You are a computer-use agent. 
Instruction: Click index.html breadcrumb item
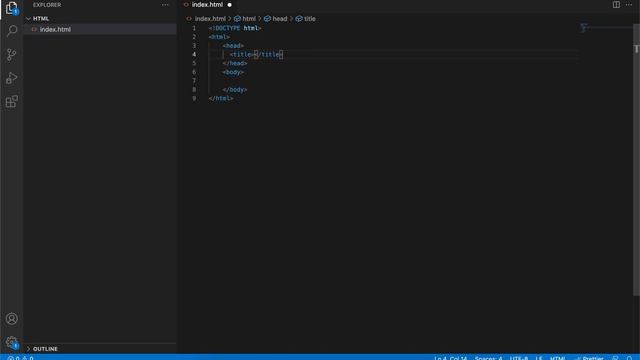coord(210,19)
